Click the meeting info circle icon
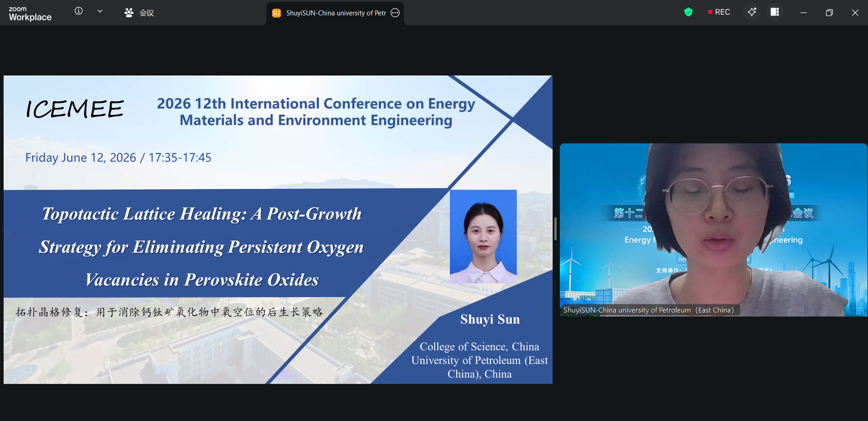The height and width of the screenshot is (421, 868). [79, 11]
